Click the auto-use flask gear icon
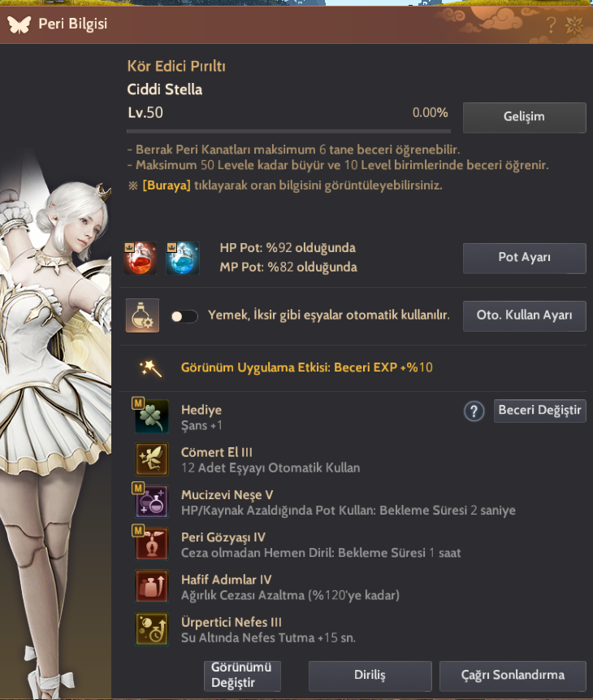 [x=142, y=315]
